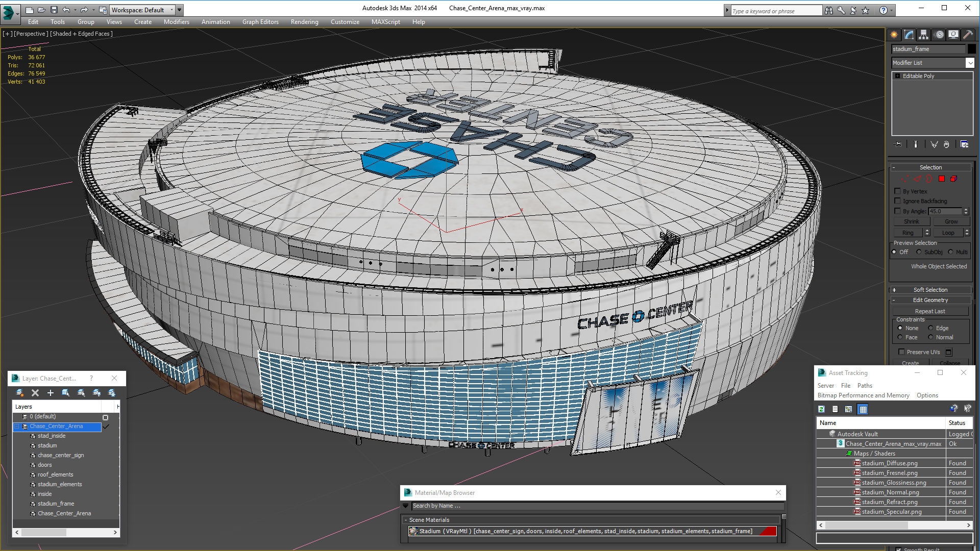Click the Shrink selection button
The image size is (980, 551).
coord(911,221)
